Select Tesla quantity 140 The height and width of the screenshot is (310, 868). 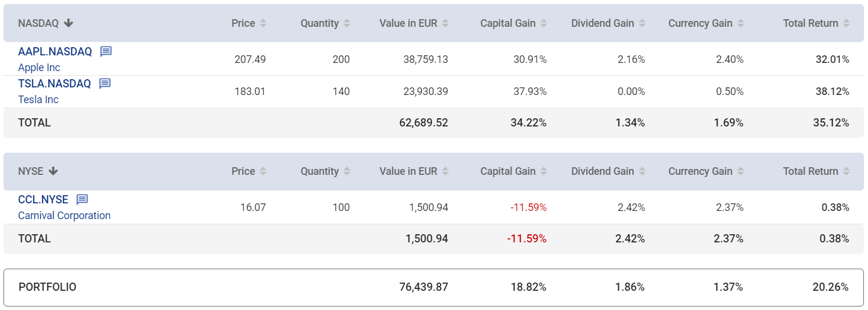341,91
